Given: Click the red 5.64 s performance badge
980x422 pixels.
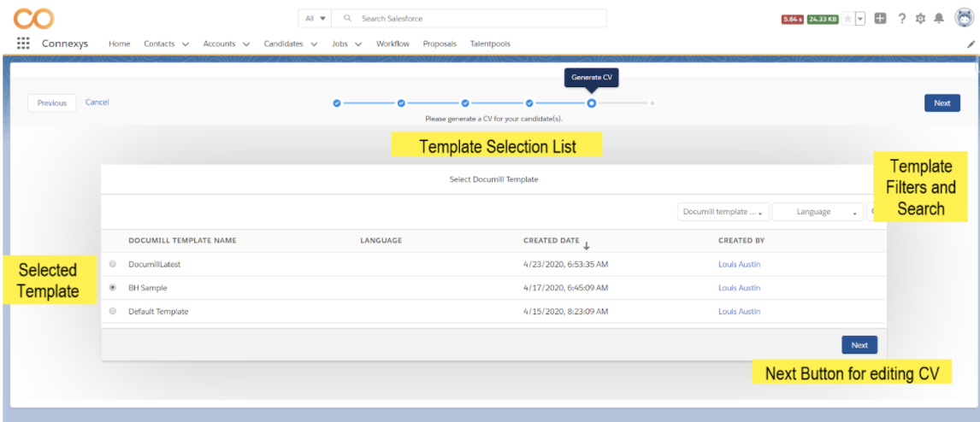Looking at the screenshot, I should (x=793, y=20).
